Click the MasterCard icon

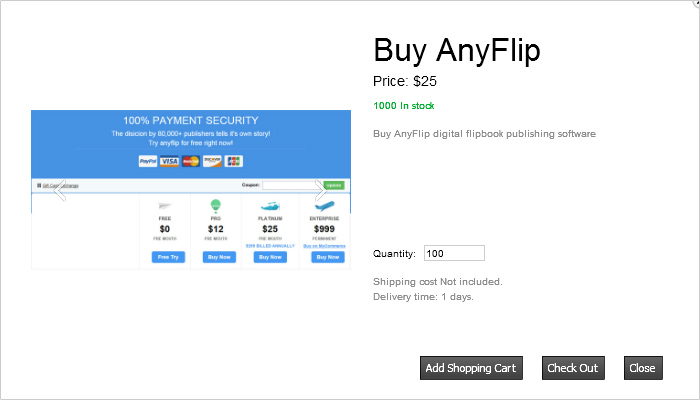191,161
